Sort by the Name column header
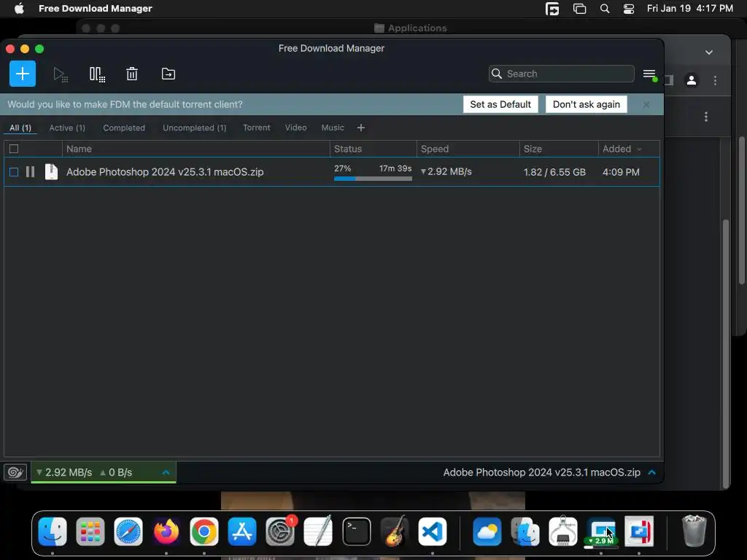Screen dimensions: 747x560 coord(196,149)
